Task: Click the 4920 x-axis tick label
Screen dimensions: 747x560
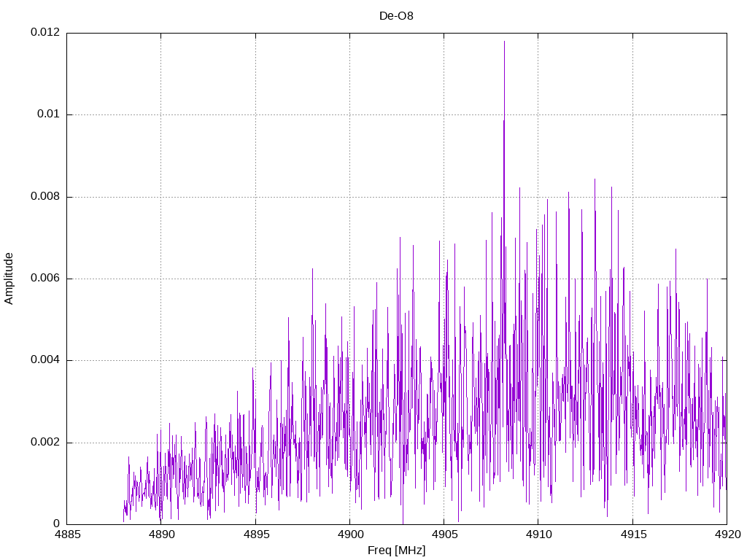Action: (x=727, y=534)
